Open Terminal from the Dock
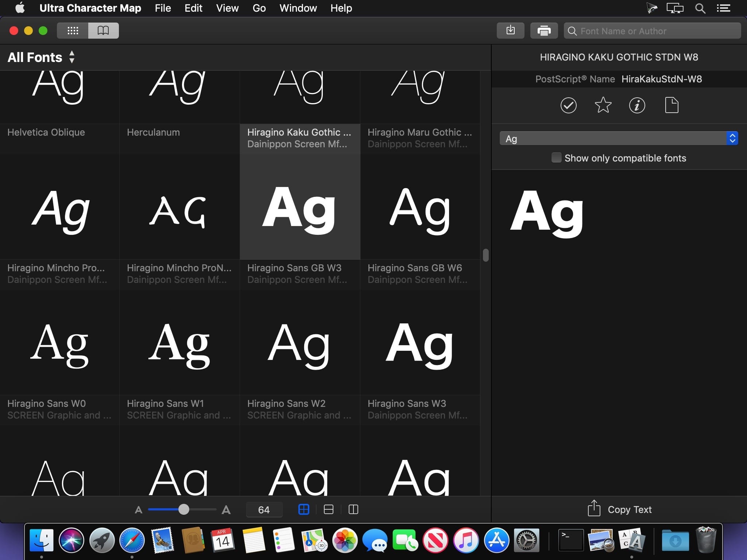The width and height of the screenshot is (747, 560). click(x=571, y=540)
